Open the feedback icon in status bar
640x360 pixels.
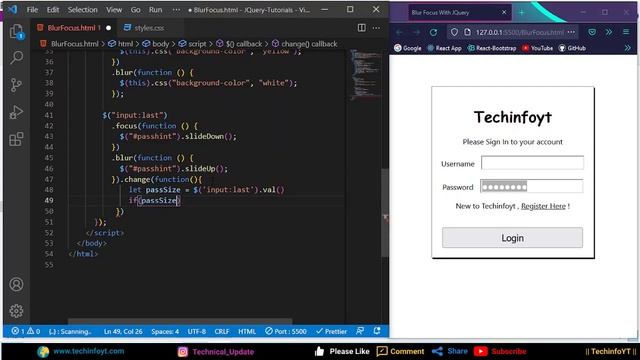(x=360, y=331)
